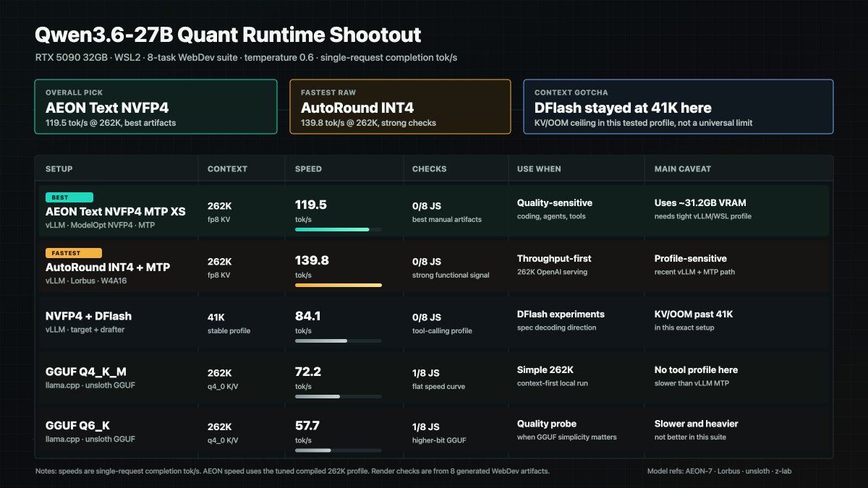Viewport: 868px width, 488px height.
Task: Click 'best manual artifacts' checks note
Action: click(448, 219)
